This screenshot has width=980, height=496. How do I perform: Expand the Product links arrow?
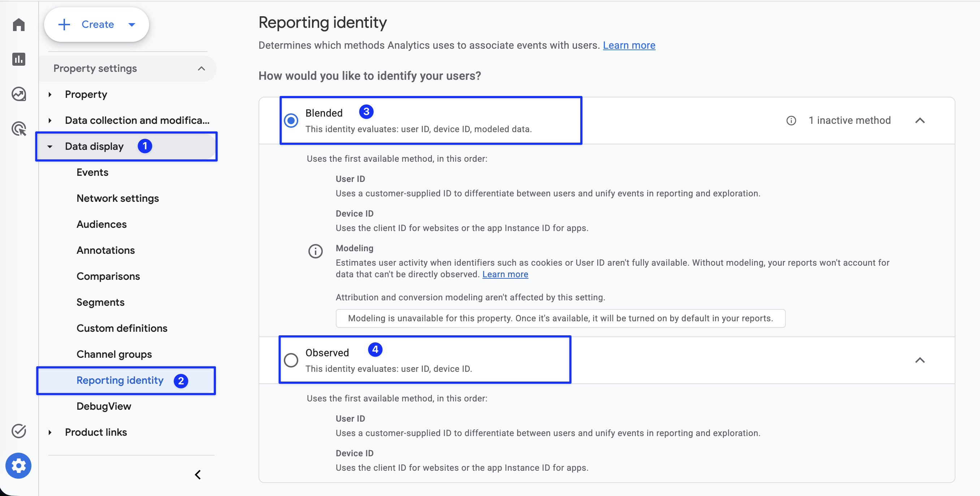pos(49,432)
